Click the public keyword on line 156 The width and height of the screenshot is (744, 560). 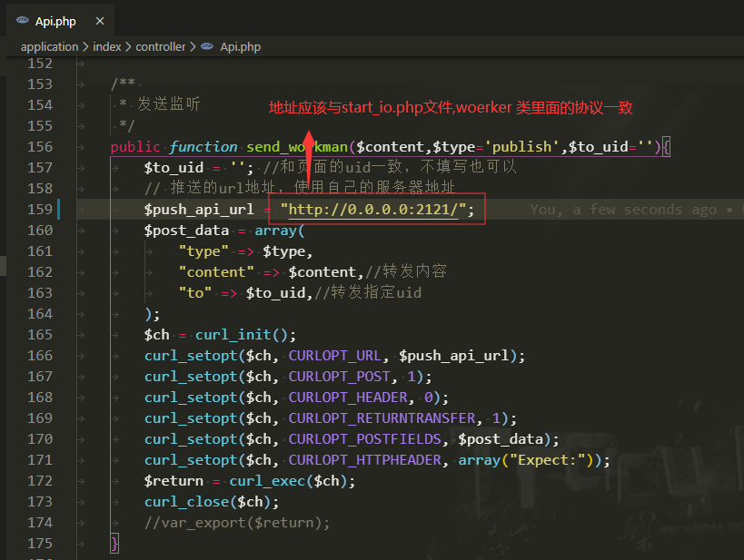(135, 147)
